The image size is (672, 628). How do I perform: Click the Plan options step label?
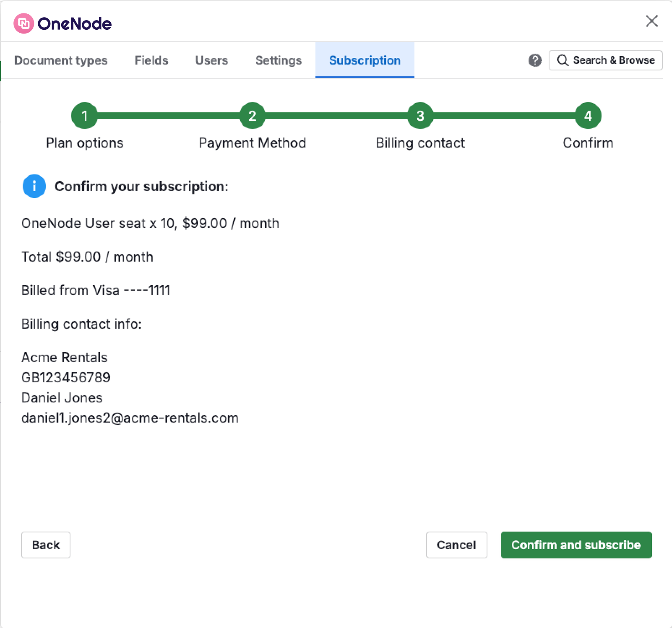pyautogui.click(x=84, y=143)
